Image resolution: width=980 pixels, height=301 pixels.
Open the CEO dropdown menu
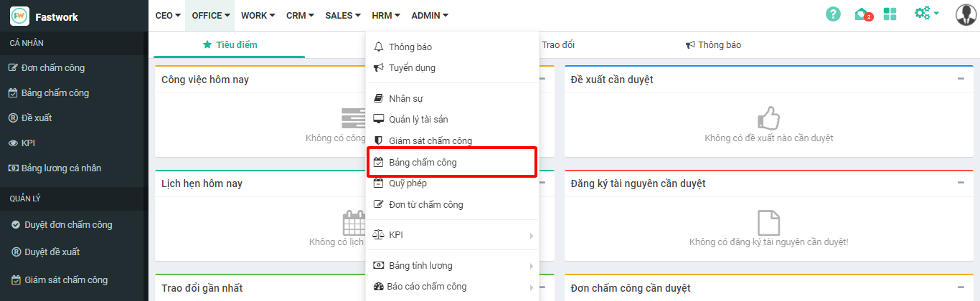point(168,15)
